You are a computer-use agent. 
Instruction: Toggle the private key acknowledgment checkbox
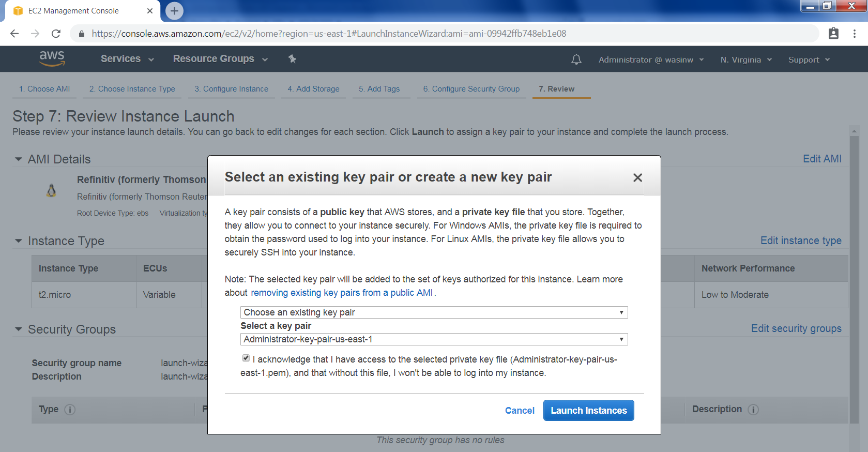246,358
